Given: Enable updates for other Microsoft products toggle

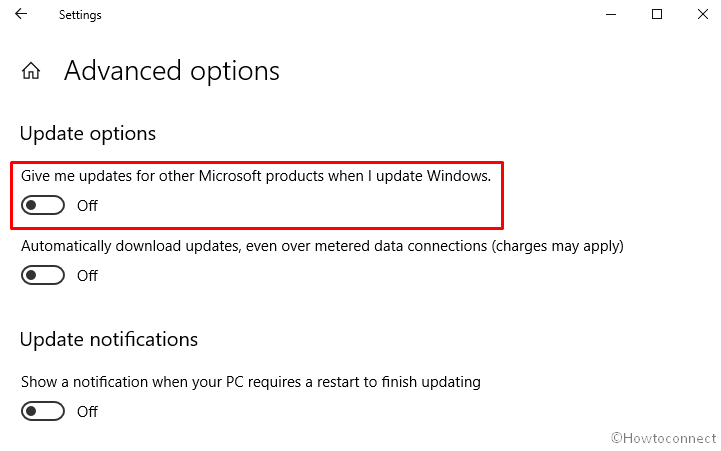Looking at the screenshot, I should pyautogui.click(x=43, y=205).
